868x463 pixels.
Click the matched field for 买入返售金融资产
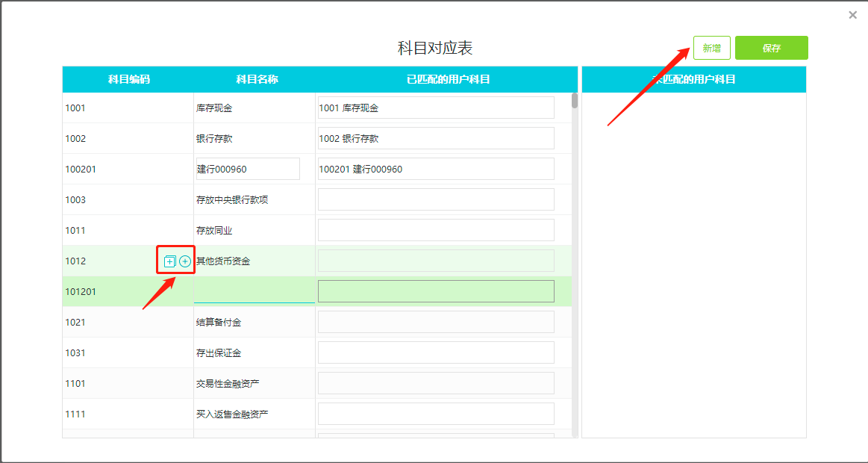pos(436,414)
